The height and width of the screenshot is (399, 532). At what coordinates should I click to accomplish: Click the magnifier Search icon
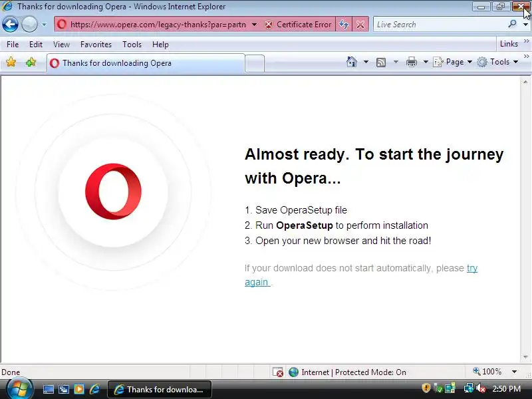click(x=512, y=24)
